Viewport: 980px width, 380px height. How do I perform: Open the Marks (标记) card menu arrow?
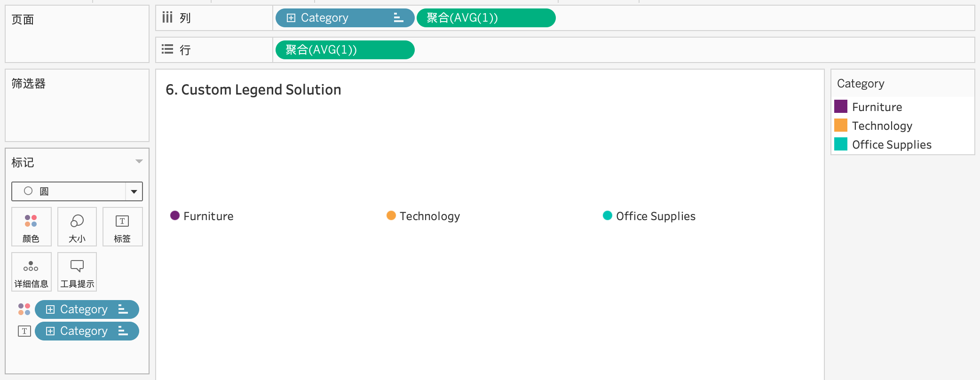(139, 162)
